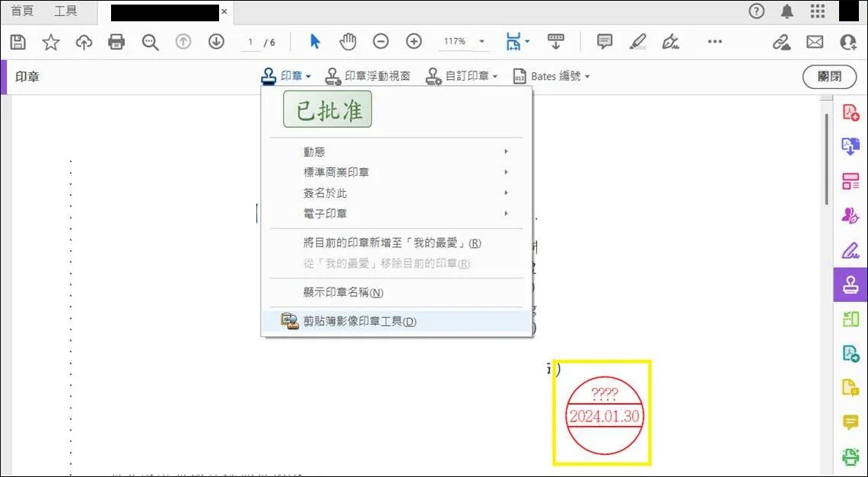Screen dimensions: 868x477
Task: Open the Request Signatures purple person icon
Action: click(851, 215)
